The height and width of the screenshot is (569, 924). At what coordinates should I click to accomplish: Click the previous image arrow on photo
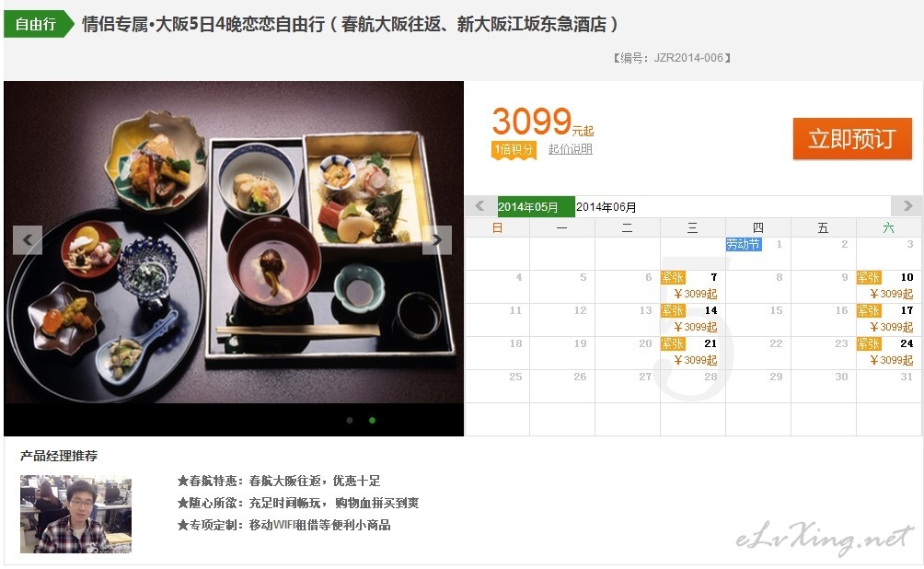(x=28, y=240)
